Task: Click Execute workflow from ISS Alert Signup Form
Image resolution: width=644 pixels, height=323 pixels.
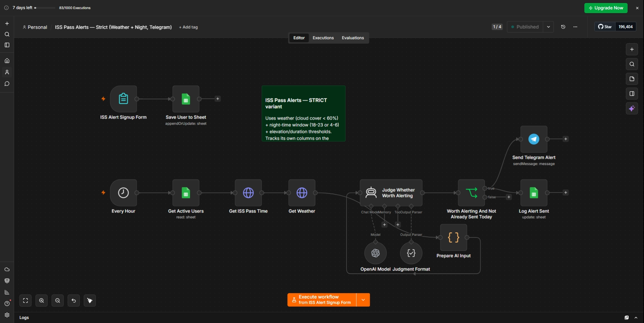Action: (322, 300)
